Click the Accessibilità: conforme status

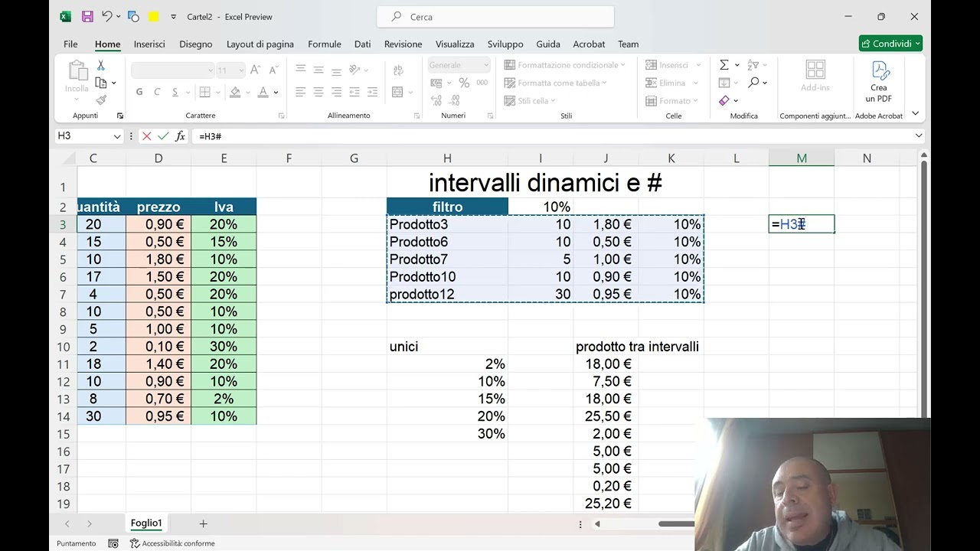coord(173,543)
